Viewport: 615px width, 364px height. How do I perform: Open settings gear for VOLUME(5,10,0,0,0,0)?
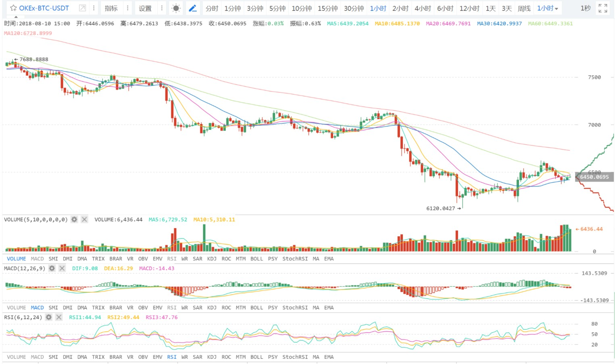tap(74, 219)
